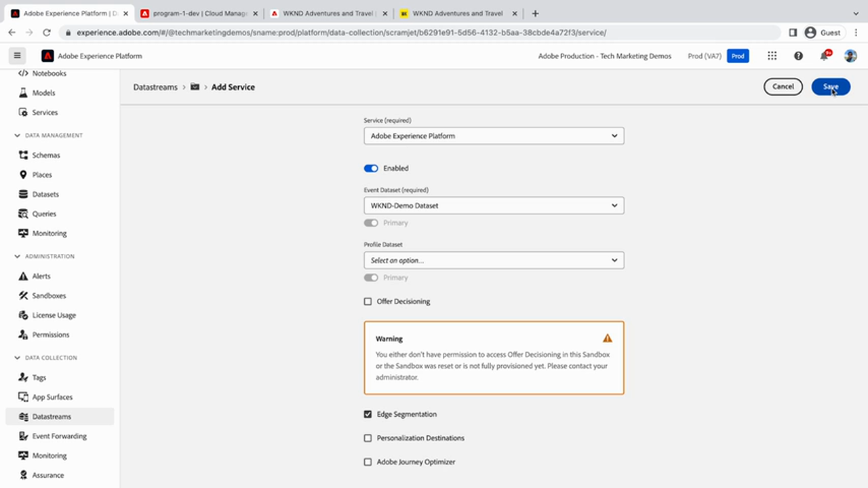This screenshot has width=868, height=488.
Task: Click the Services icon in sidebar
Action: click(23, 113)
